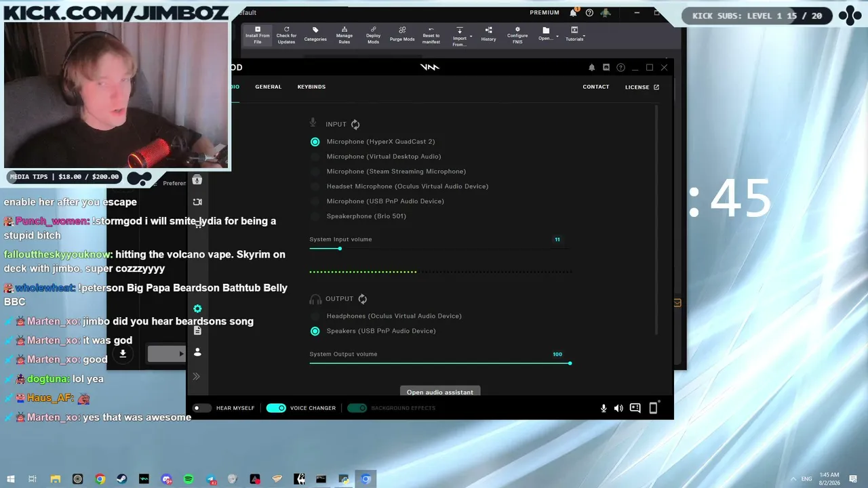Open File Explorer from the taskbar
Viewport: 868px width, 488px height.
(x=56, y=479)
